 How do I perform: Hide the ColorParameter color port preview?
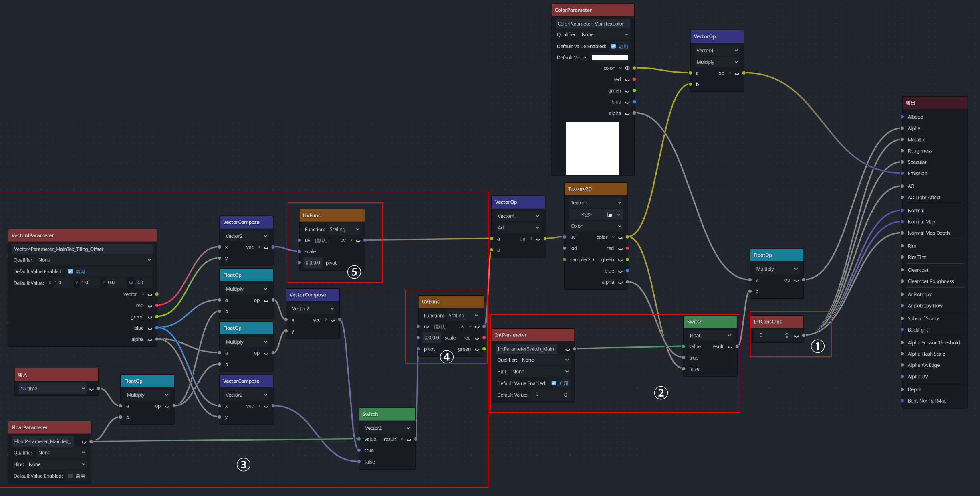[x=627, y=68]
